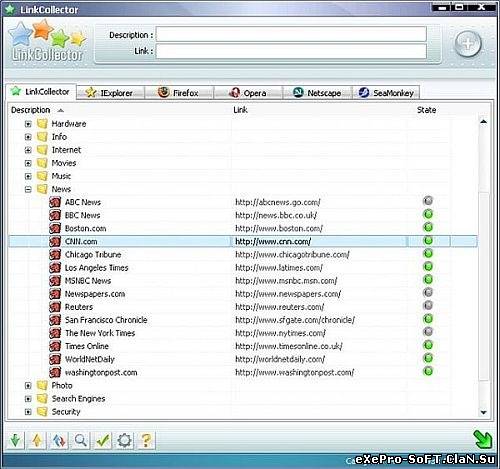Viewport: 500px width, 469px height.
Task: Open the magnifying glass search tool
Action: (81, 441)
